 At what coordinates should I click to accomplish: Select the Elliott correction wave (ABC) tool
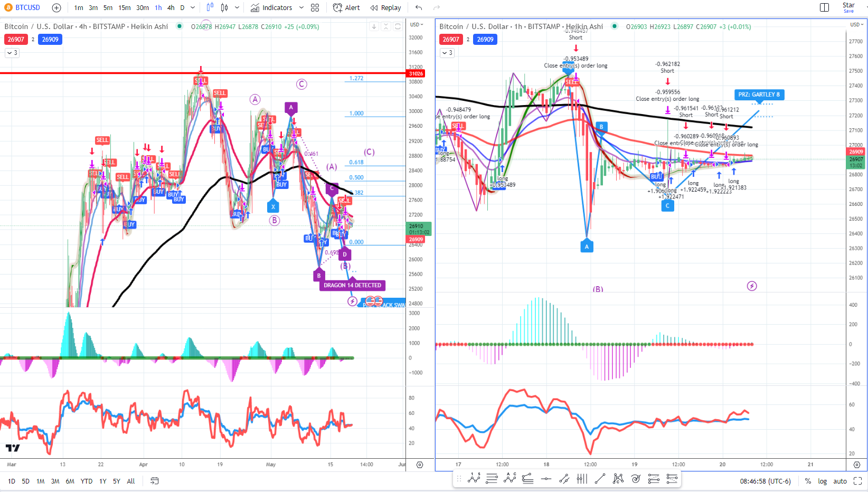[510, 479]
